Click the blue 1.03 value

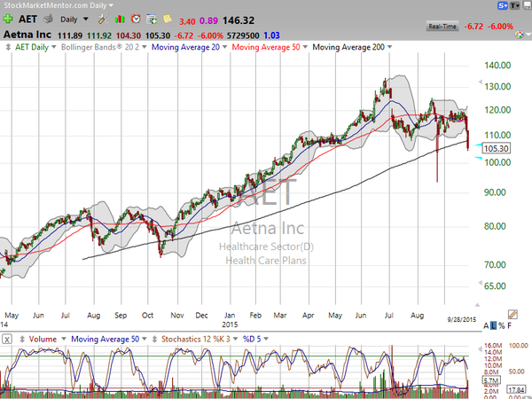[271, 35]
